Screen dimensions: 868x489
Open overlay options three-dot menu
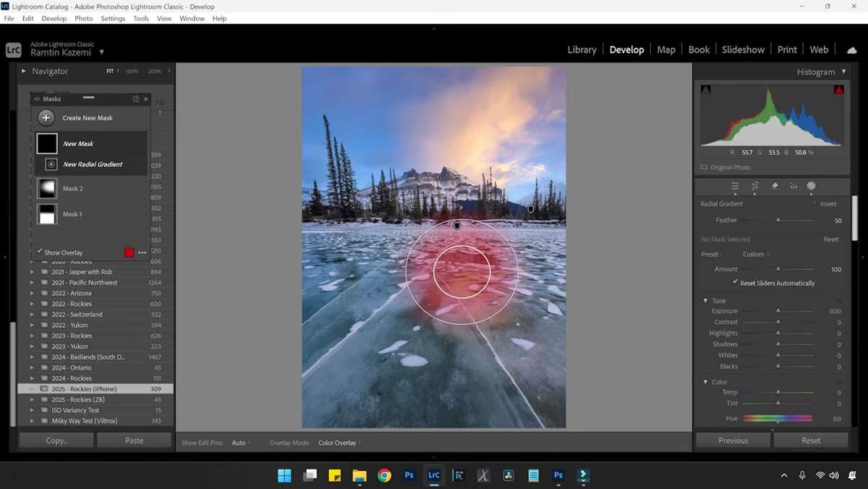(142, 252)
